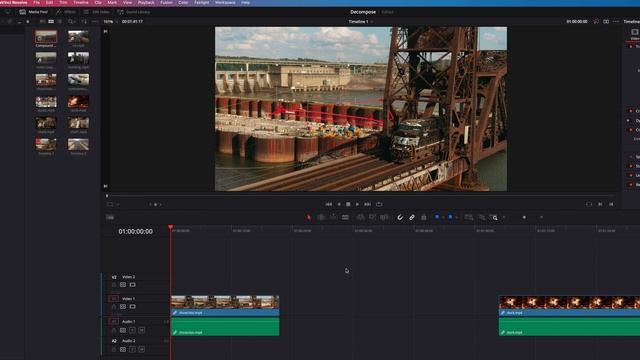The width and height of the screenshot is (640, 360).
Task: Toggle auto select on Video 2 track
Action: click(123, 285)
